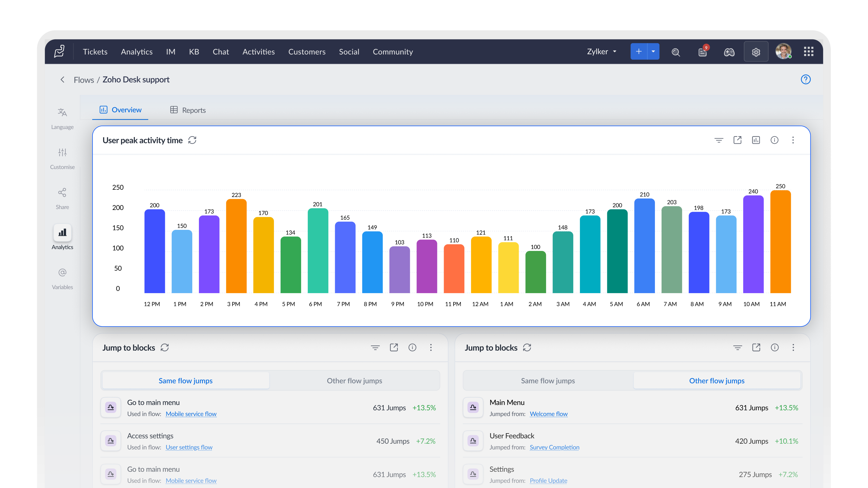Open the Social menu
This screenshot has width=868, height=488.
349,52
